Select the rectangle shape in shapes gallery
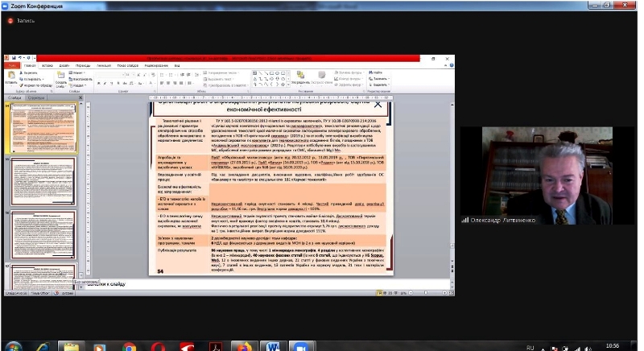Image resolution: width=644 pixels, height=351 pixels. point(271,73)
